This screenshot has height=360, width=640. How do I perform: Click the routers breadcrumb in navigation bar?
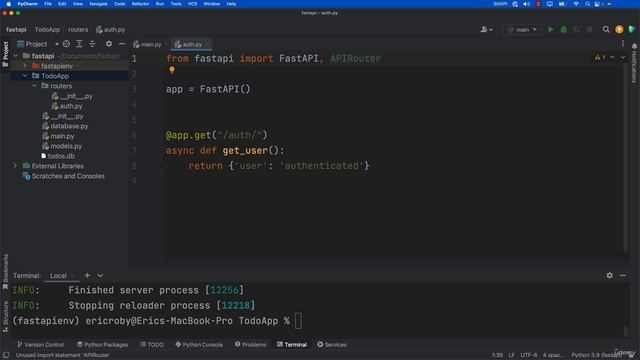point(78,29)
